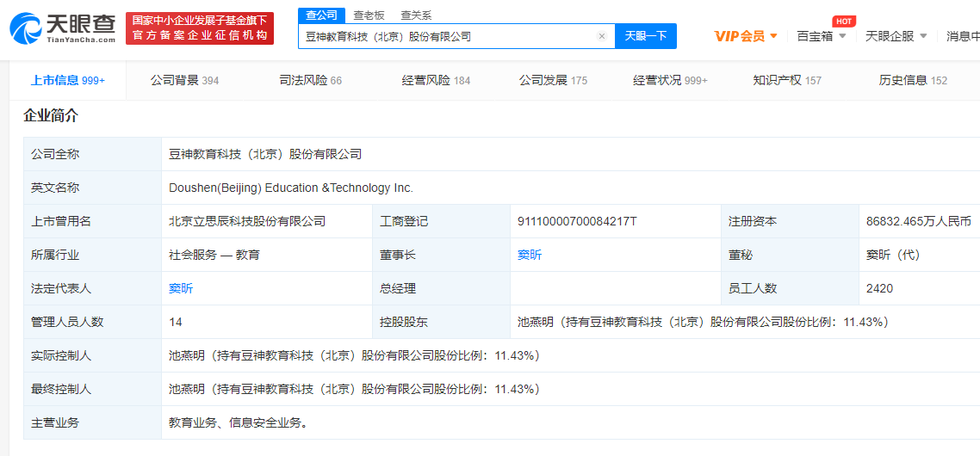The image size is (980, 456).
Task: Open the 公司背景 section tab
Action: tap(184, 80)
